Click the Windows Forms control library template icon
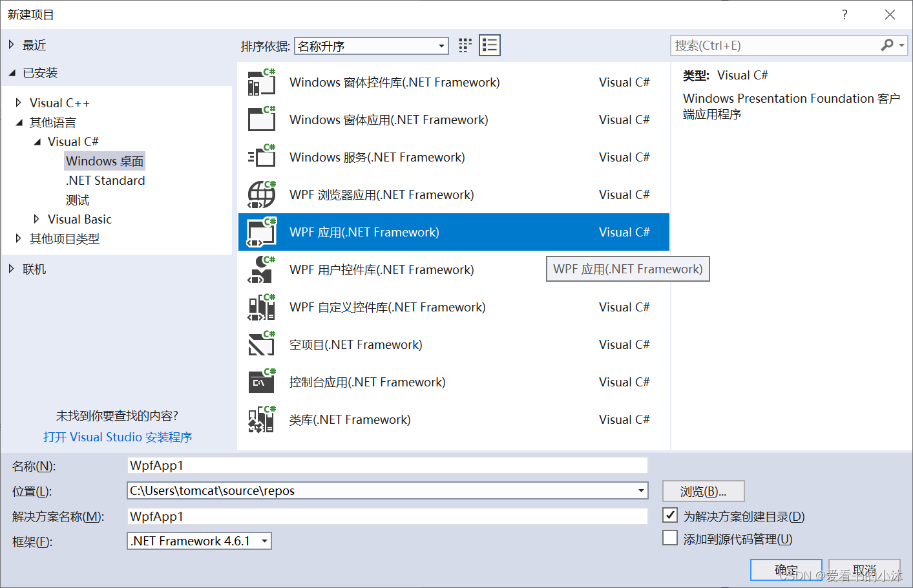The width and height of the screenshot is (913, 588). click(x=262, y=82)
